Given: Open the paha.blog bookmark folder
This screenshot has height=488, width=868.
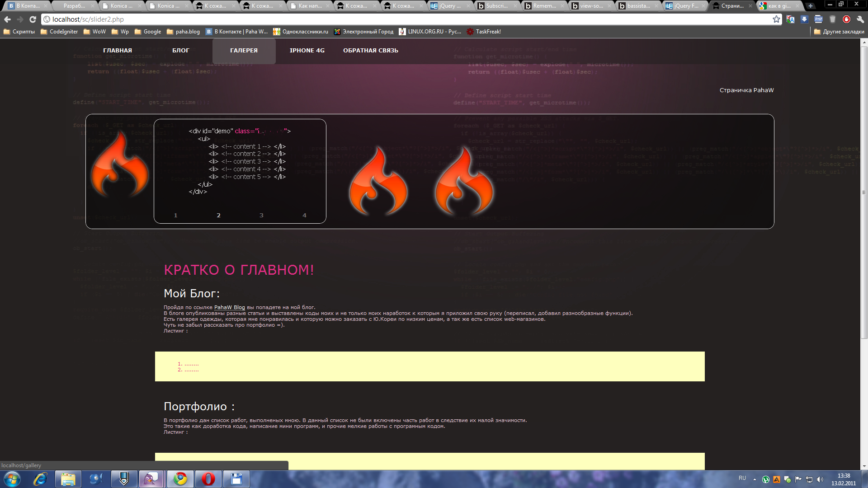Looking at the screenshot, I should pyautogui.click(x=183, y=32).
